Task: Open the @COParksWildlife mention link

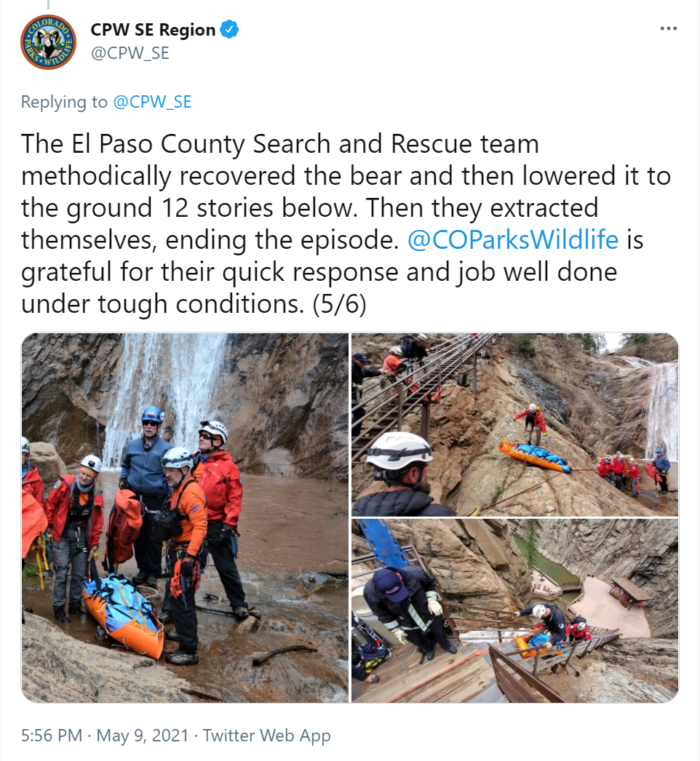Action: [512, 240]
